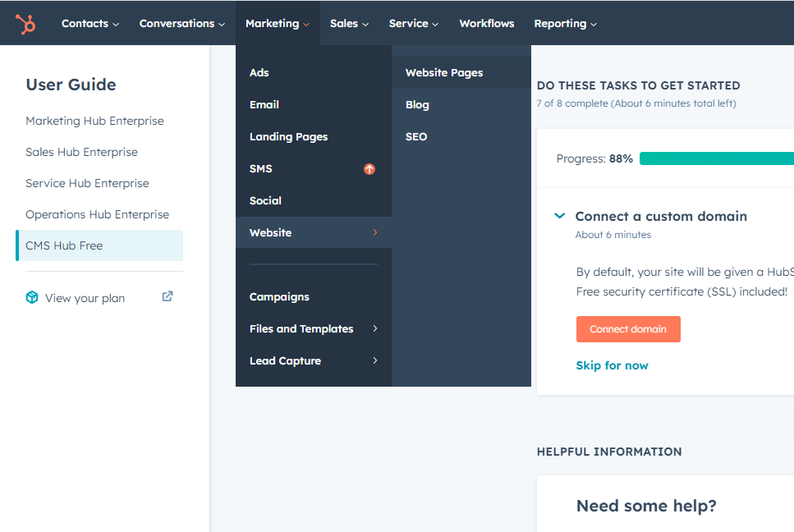Click the User Guide heading
This screenshot has height=532, width=794.
71,85
